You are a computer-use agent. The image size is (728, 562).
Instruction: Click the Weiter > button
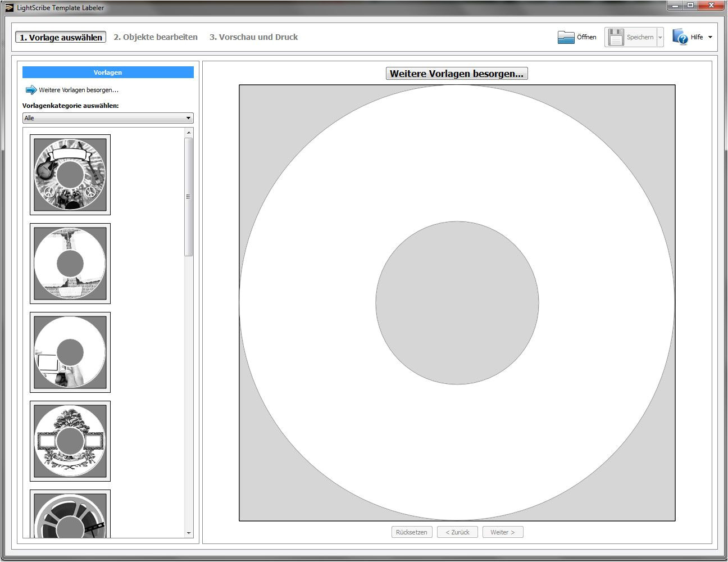click(x=502, y=532)
